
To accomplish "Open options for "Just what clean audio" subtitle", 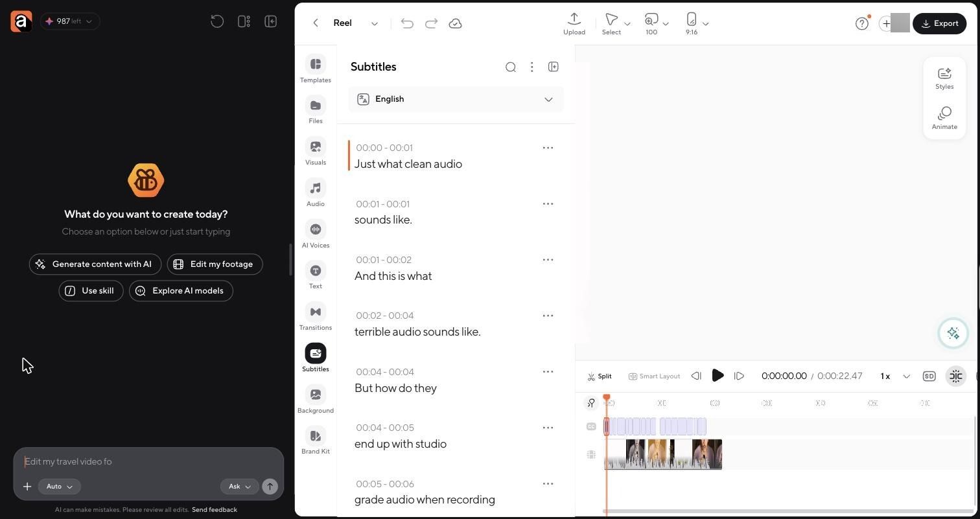I will click(548, 148).
